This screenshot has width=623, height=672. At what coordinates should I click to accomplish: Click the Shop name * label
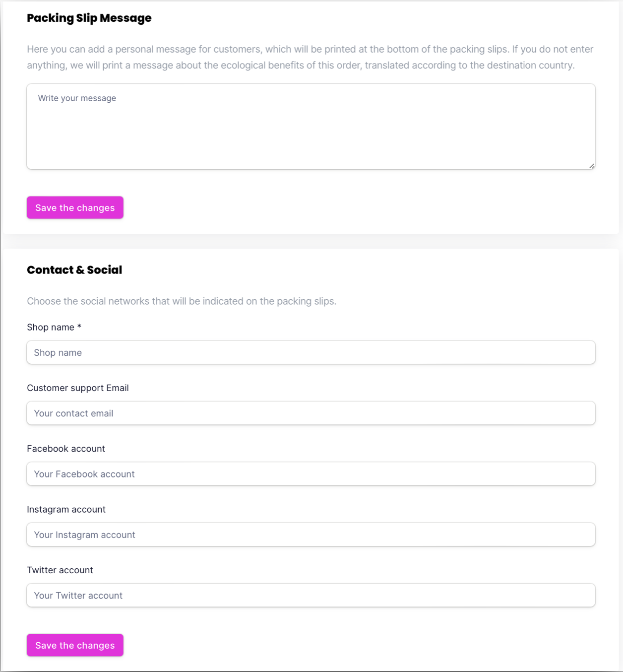pos(51,327)
